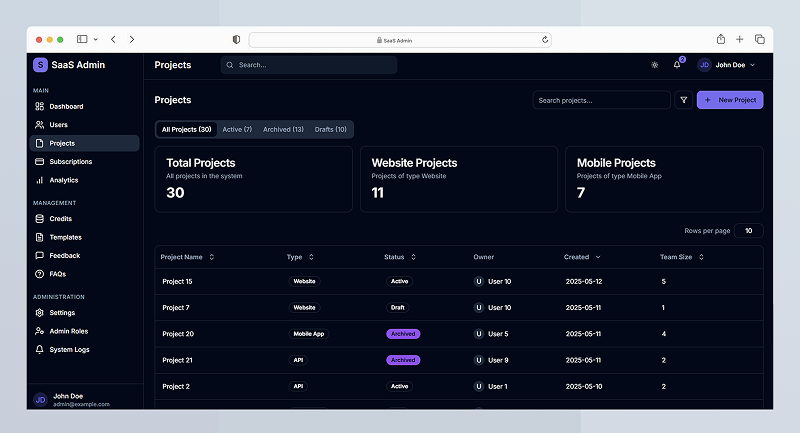Select the Active (7) tab
The image size is (800, 433).
(237, 129)
